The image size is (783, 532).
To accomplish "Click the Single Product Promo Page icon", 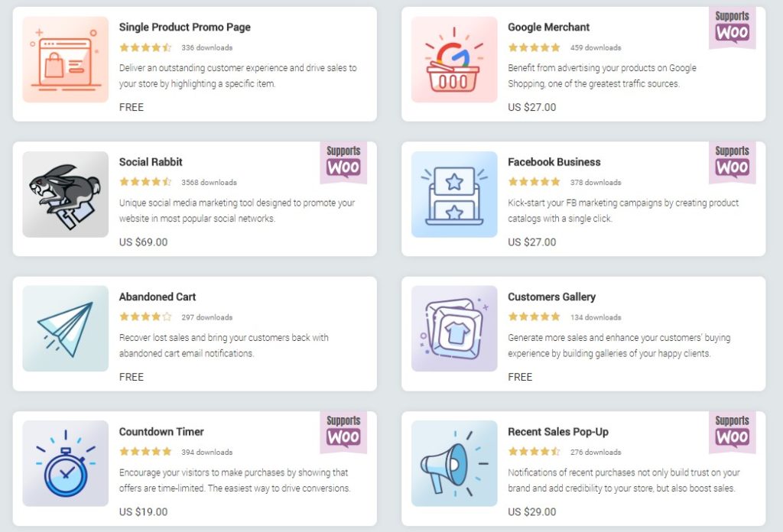I will click(x=65, y=60).
